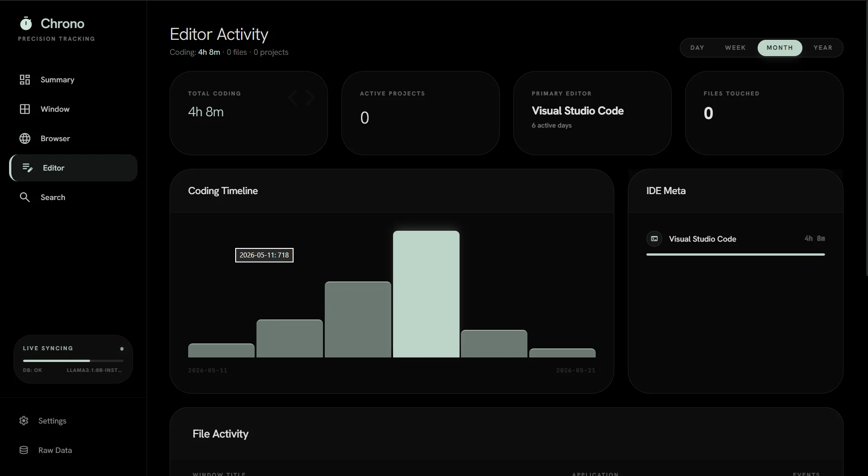Select the MONTH time range
The height and width of the screenshot is (476, 868).
point(780,48)
